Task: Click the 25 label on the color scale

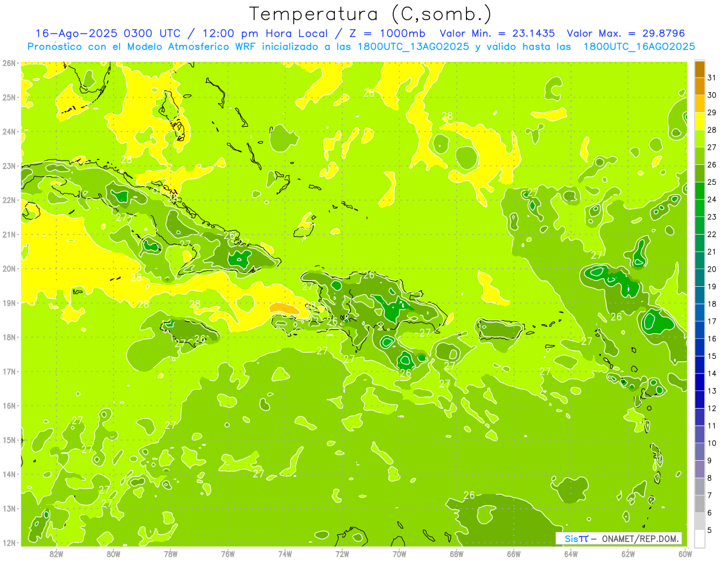Action: [712, 182]
